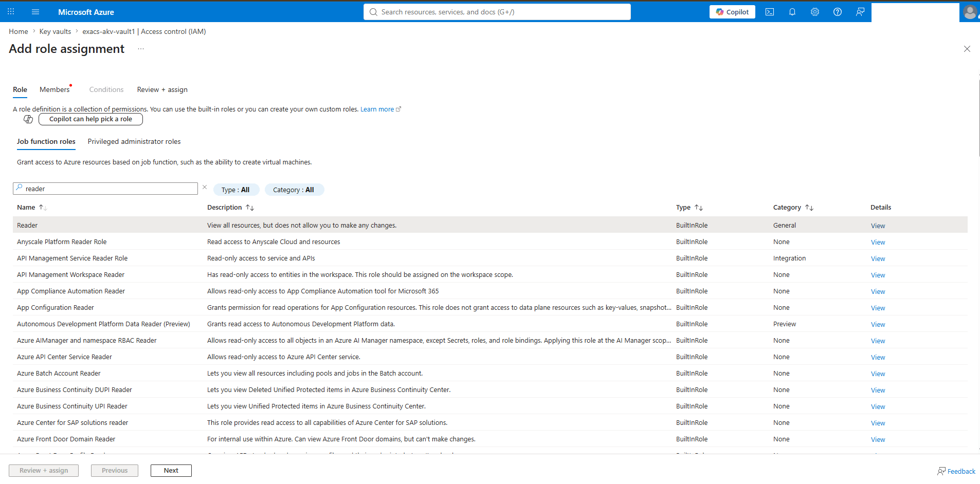Screen dimensions: 980x484
Task: Sort roles by Category column
Action: [x=793, y=208]
